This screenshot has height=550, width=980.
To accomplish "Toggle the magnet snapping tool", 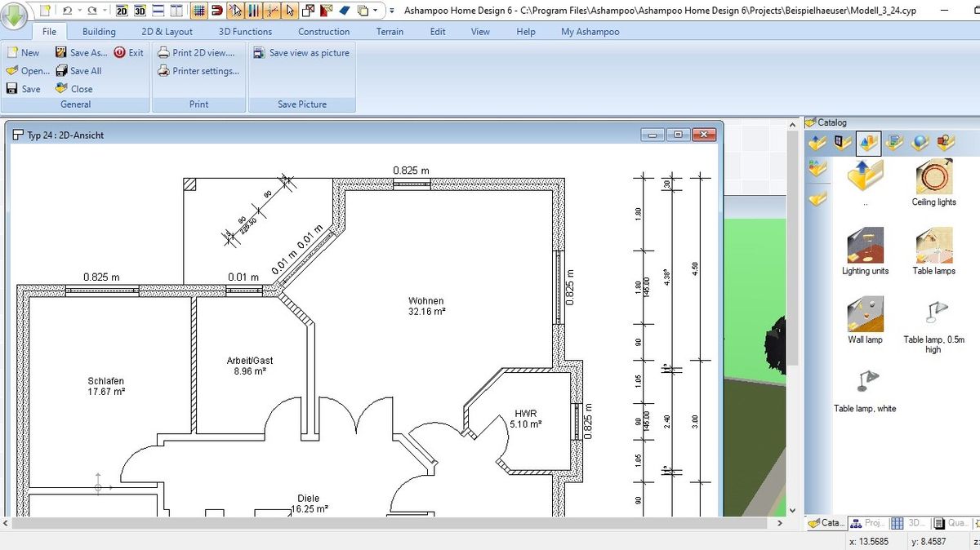I will point(217,11).
